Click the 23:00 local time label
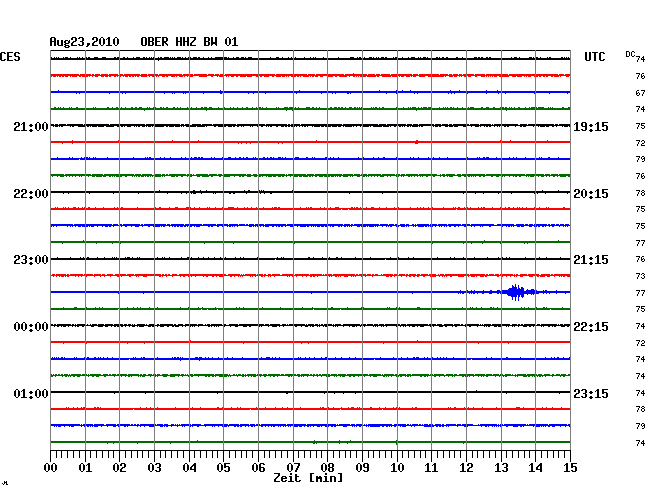650x494 pixels. tap(31, 260)
